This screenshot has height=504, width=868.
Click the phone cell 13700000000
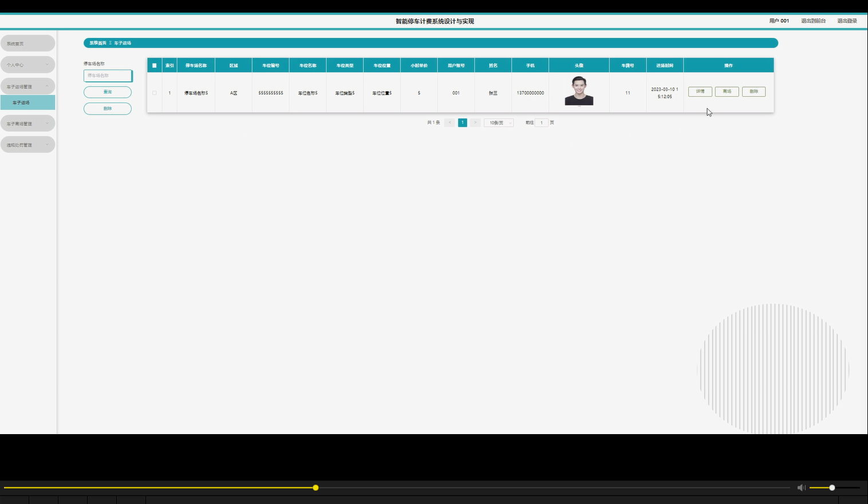coord(530,93)
